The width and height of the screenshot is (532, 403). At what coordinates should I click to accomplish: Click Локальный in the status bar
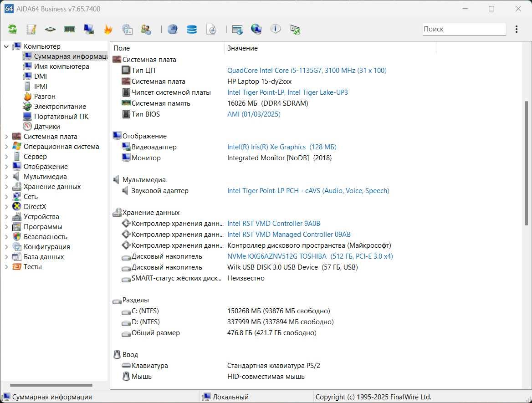point(230,397)
